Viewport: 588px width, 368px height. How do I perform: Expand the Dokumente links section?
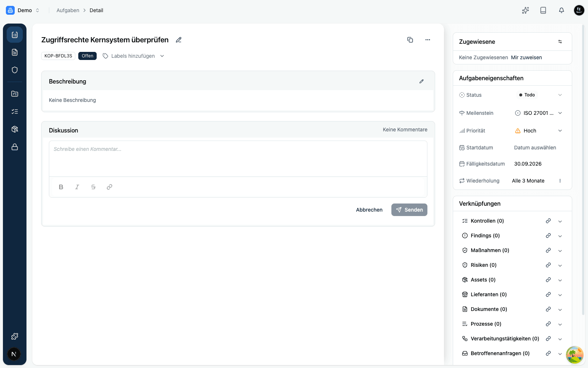click(560, 309)
